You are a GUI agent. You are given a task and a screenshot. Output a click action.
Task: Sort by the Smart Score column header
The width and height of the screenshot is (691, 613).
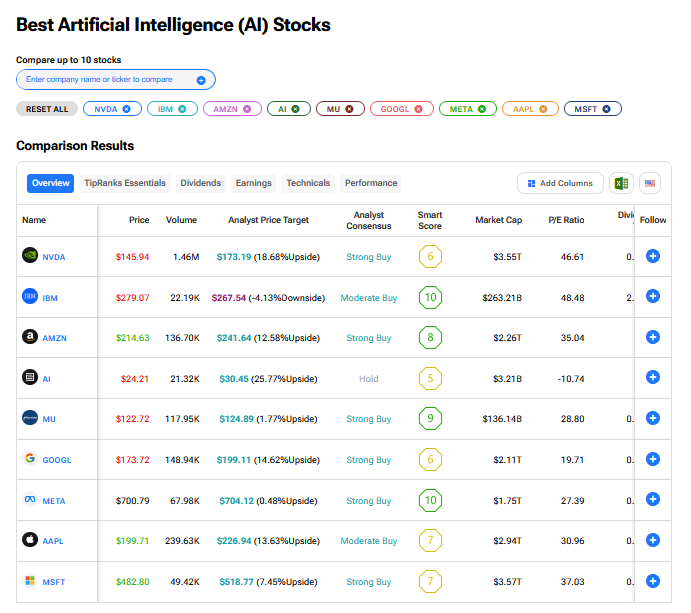click(x=430, y=220)
